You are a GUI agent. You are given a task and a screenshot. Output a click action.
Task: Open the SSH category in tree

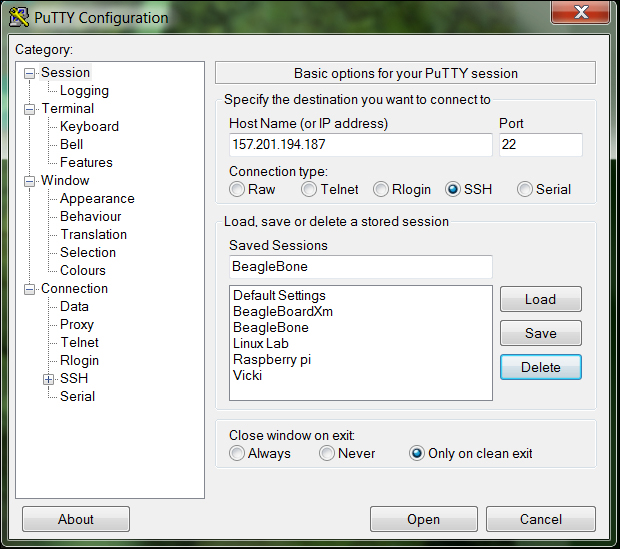coord(74,379)
